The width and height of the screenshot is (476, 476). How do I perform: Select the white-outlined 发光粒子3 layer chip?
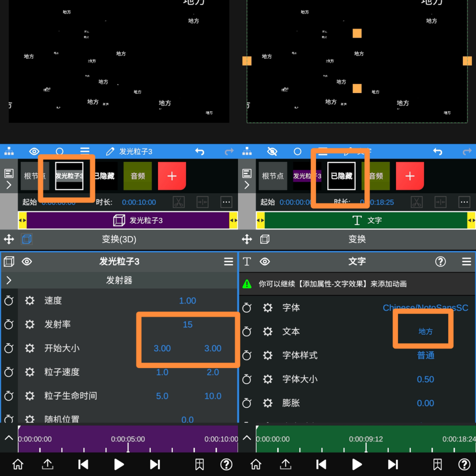(x=69, y=176)
